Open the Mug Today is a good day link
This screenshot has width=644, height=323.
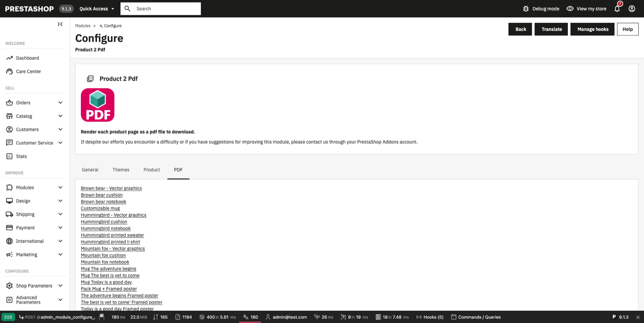coord(106,282)
